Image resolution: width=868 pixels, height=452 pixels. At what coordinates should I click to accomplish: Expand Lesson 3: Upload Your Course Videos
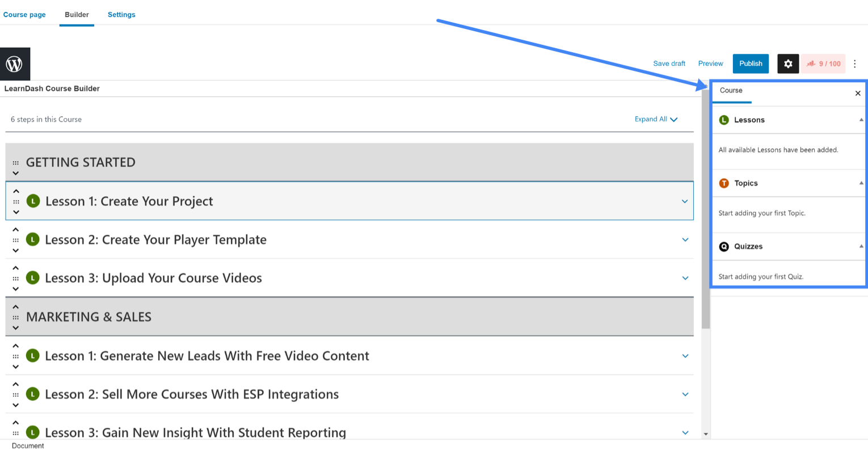(685, 278)
